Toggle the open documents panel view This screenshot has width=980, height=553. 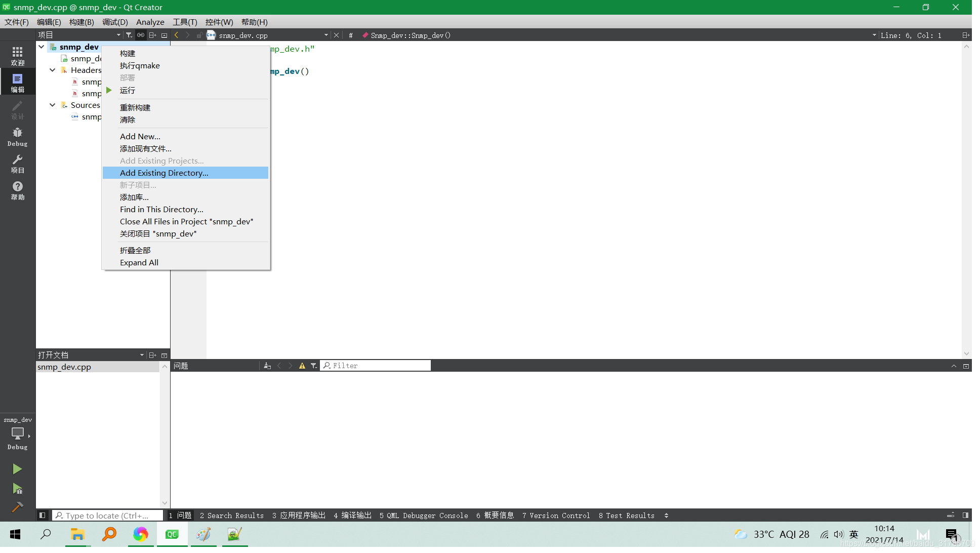click(165, 355)
